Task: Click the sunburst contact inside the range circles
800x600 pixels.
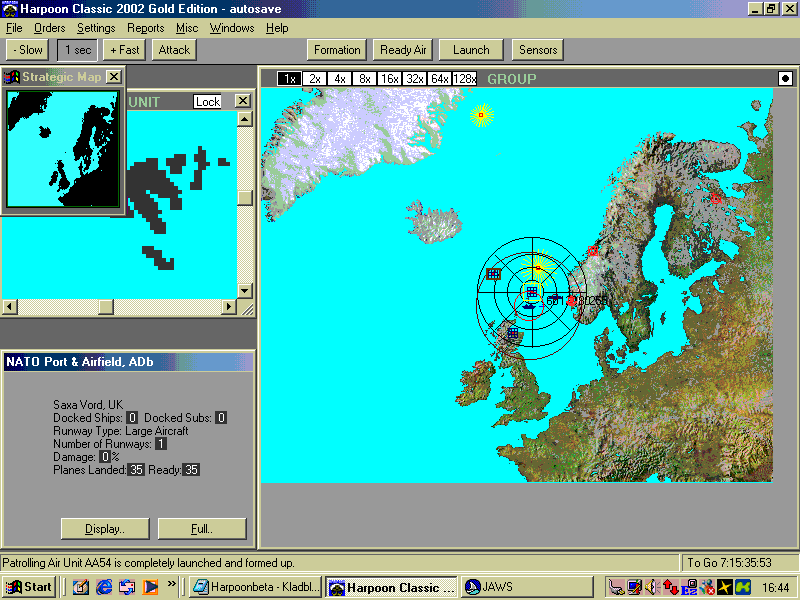Action: (x=538, y=267)
